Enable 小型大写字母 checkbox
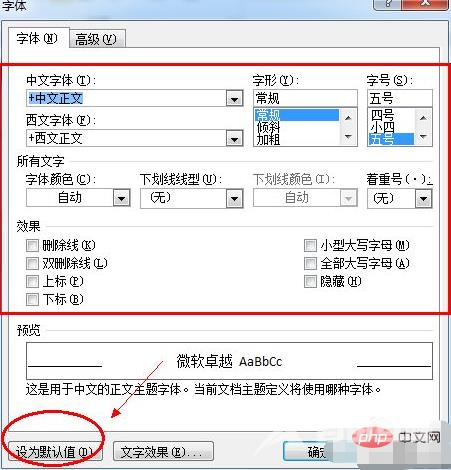The image size is (451, 470). (x=310, y=246)
